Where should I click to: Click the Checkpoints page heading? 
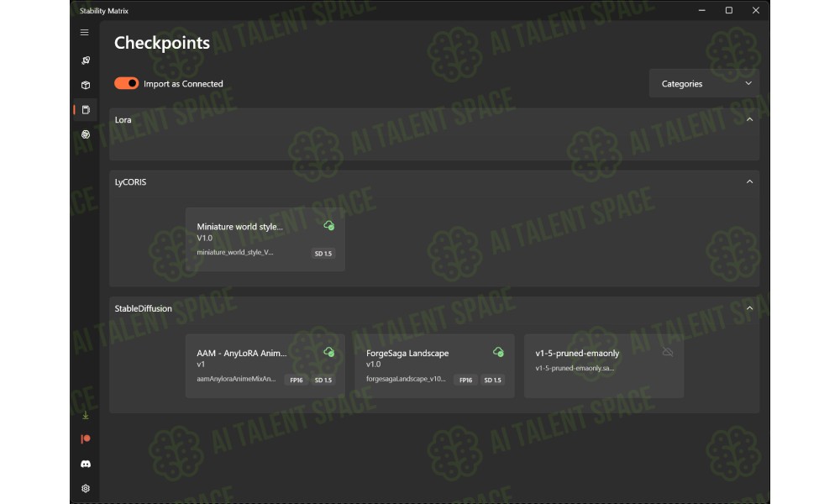[x=162, y=43]
